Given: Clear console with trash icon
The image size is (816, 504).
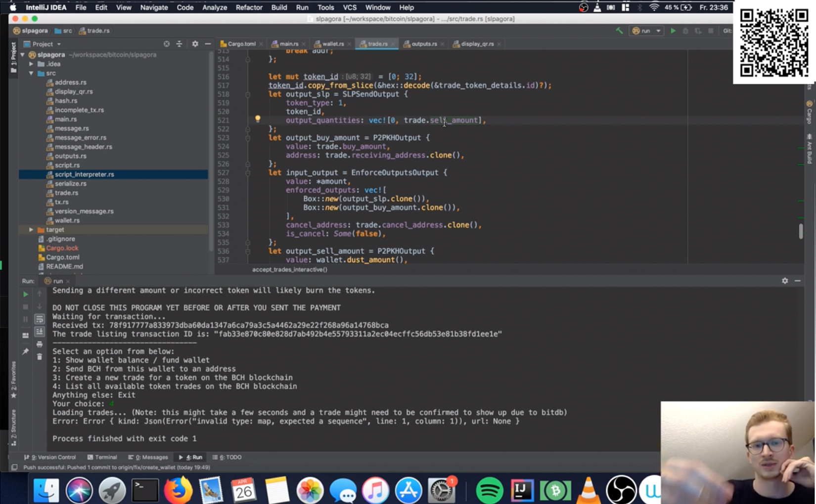Looking at the screenshot, I should 40,357.
